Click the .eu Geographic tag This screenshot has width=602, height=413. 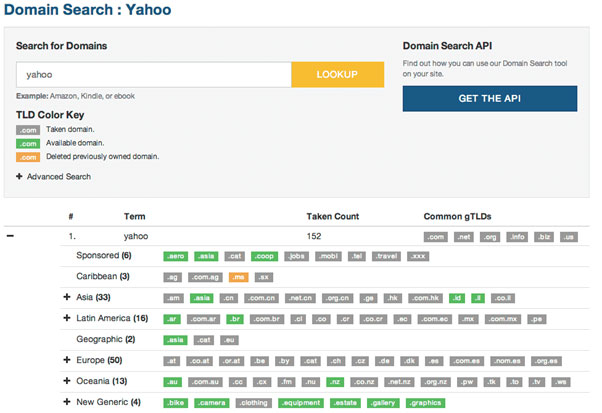pyautogui.click(x=229, y=340)
